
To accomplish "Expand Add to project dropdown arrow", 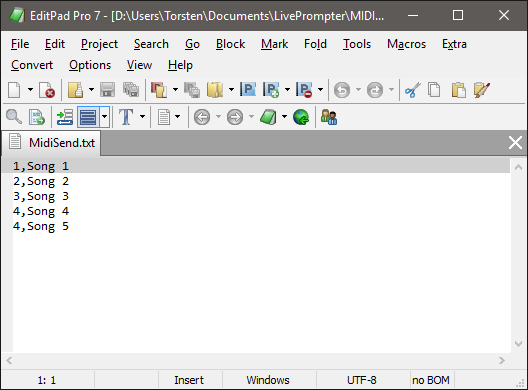I will coord(287,90).
